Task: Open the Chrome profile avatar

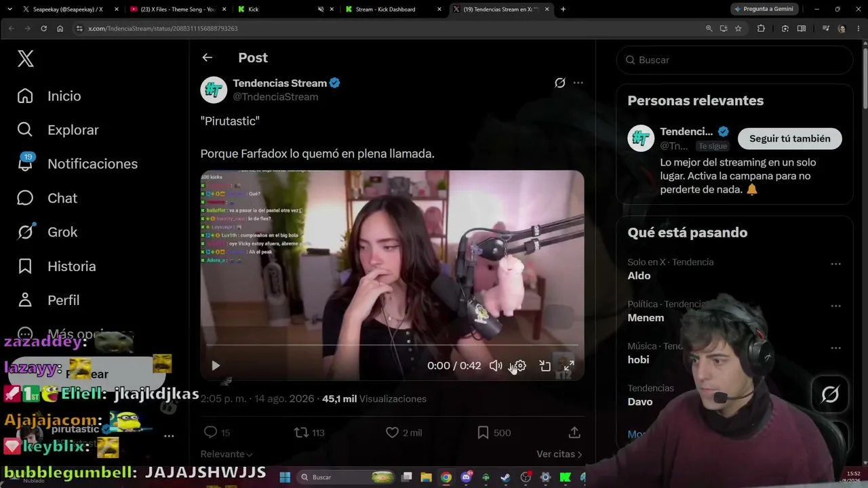Action: tap(842, 28)
